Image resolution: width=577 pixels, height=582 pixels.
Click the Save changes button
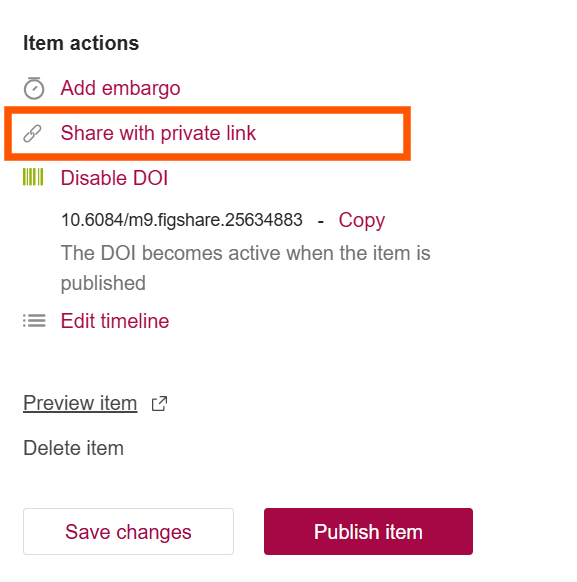click(x=128, y=532)
